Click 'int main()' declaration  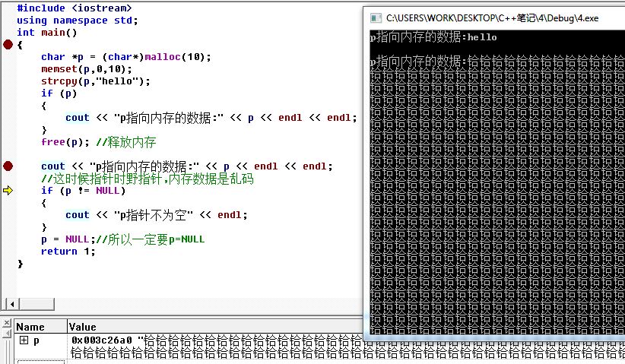[x=46, y=33]
